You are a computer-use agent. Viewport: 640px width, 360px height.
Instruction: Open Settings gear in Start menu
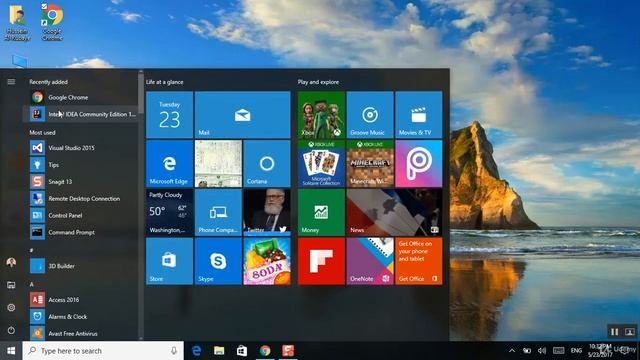(x=11, y=307)
